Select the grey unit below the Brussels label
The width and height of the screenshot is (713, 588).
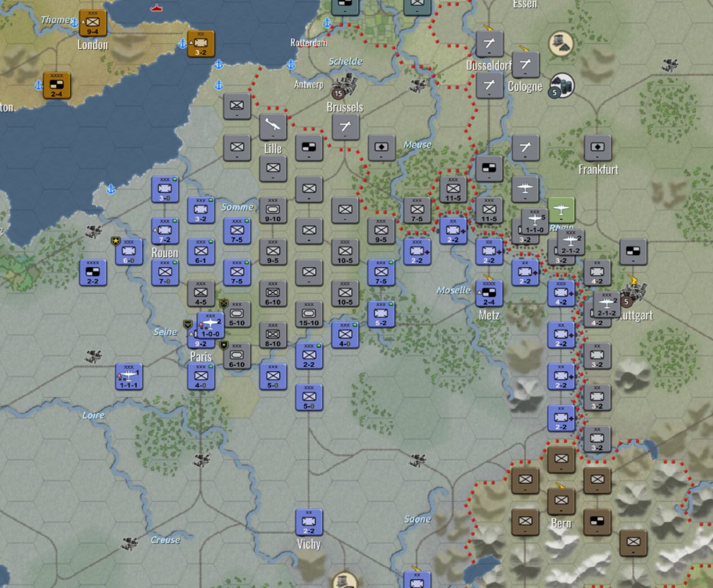[x=345, y=127]
